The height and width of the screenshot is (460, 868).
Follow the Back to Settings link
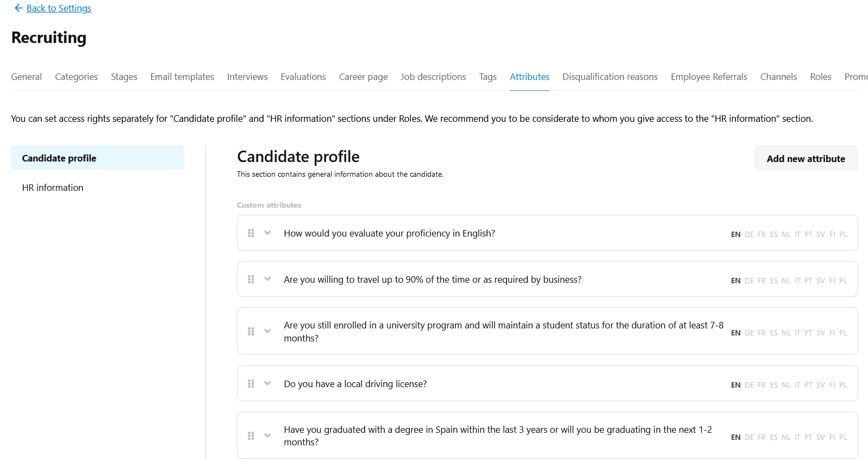(59, 8)
